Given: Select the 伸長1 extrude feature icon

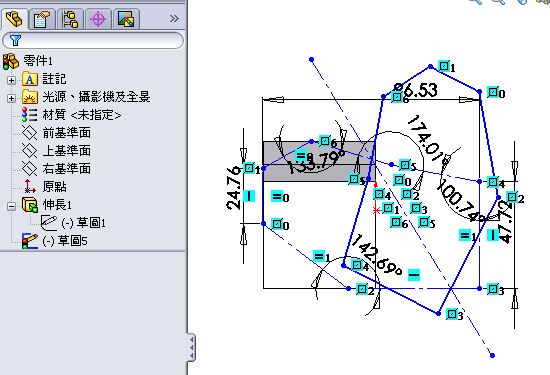Looking at the screenshot, I should 30,205.
